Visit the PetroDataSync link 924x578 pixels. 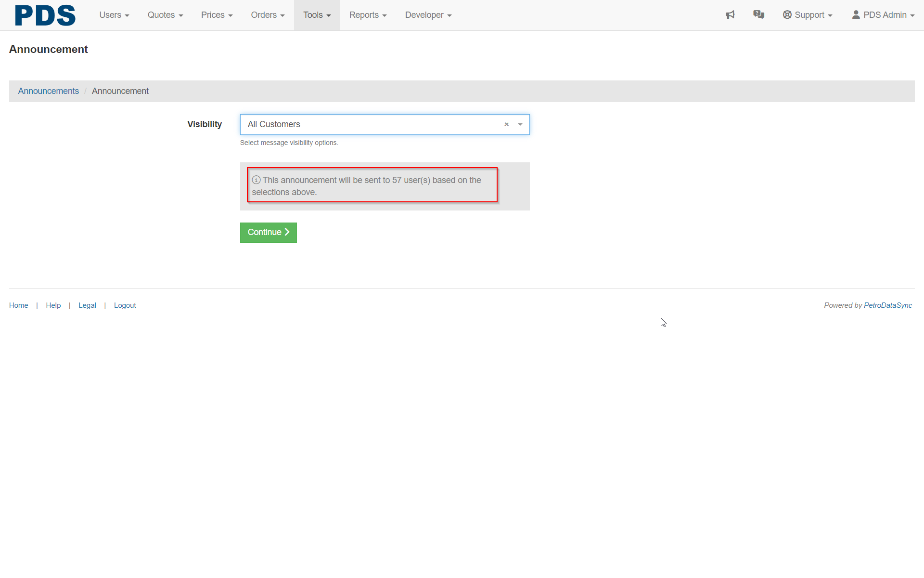pyautogui.click(x=888, y=305)
